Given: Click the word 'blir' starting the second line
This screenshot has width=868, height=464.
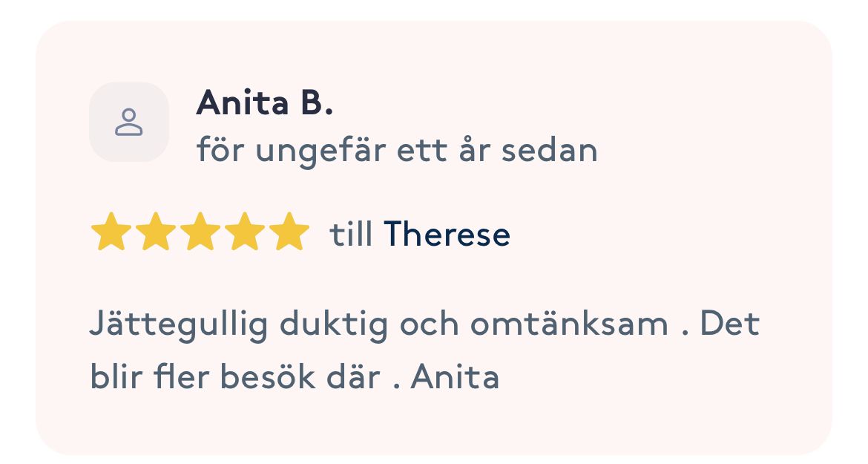Looking at the screenshot, I should coord(110,377).
